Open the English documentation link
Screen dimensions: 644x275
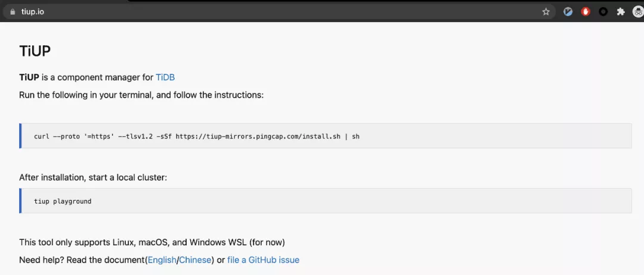[x=162, y=260]
